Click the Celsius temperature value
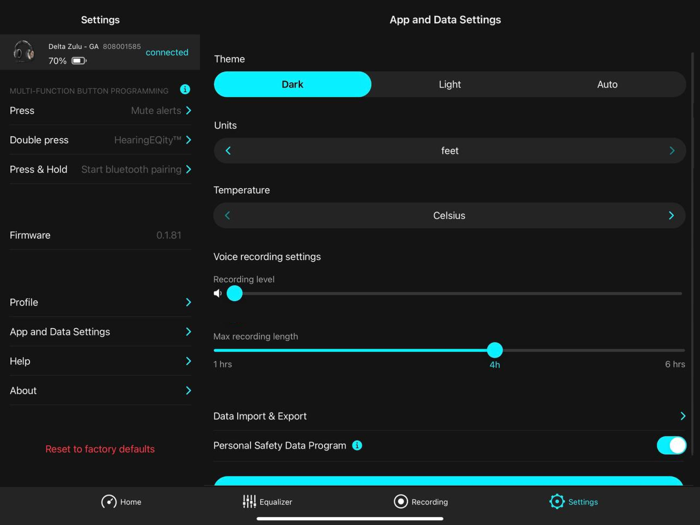Image resolution: width=700 pixels, height=525 pixels. click(x=449, y=216)
